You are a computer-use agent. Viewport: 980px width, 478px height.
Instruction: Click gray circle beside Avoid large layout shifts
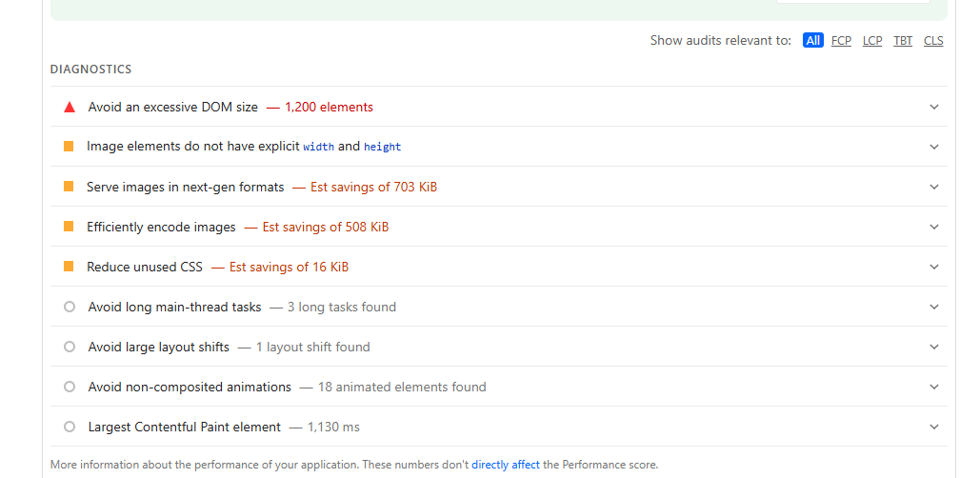[x=70, y=347]
